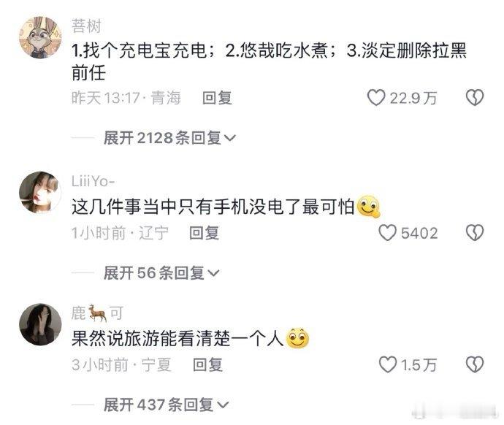This screenshot has height=425, width=504.
Task: Open LiiiYo-'s avatar profile
Action: [40, 192]
